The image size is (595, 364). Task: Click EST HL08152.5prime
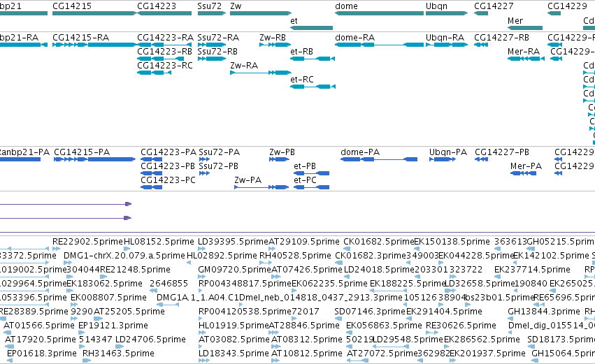tap(127, 249)
